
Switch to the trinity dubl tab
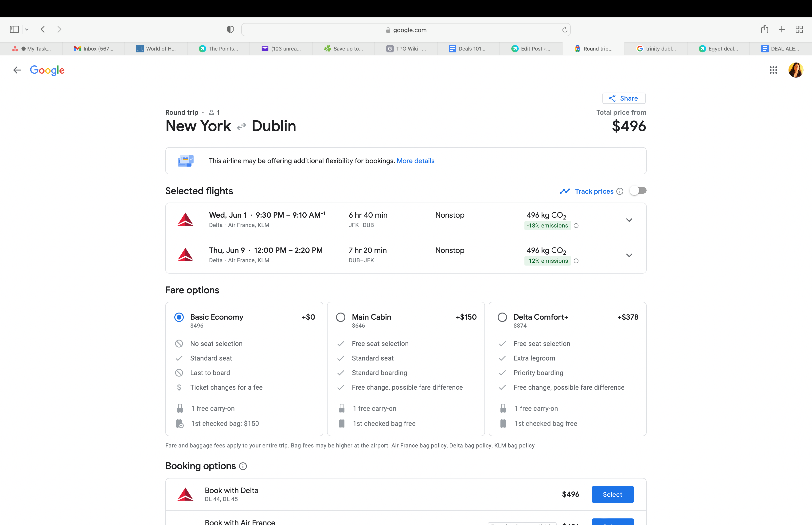(656, 48)
